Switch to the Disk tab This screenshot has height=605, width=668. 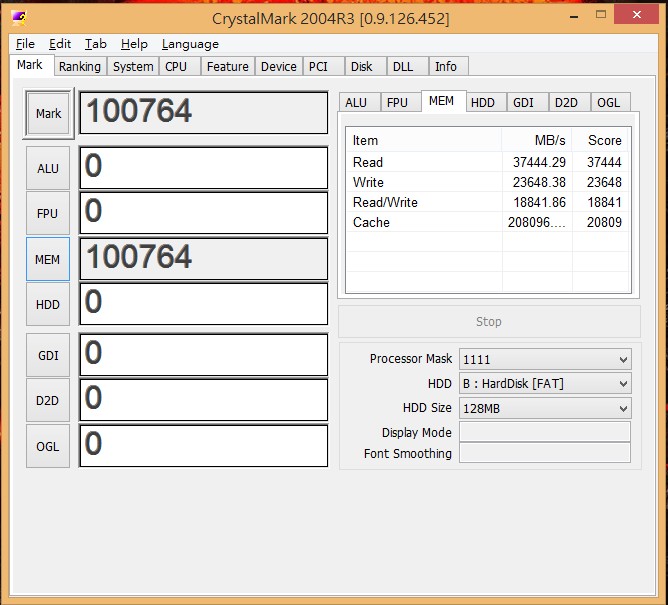point(365,66)
